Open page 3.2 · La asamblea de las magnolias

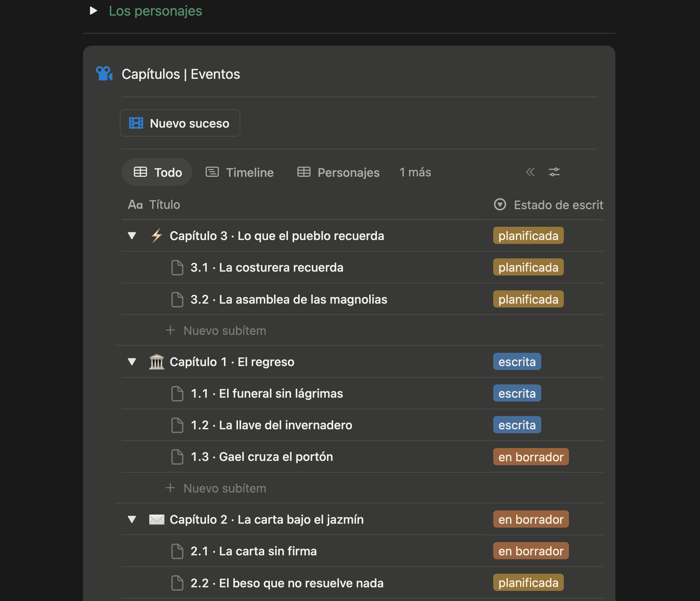coord(289,299)
